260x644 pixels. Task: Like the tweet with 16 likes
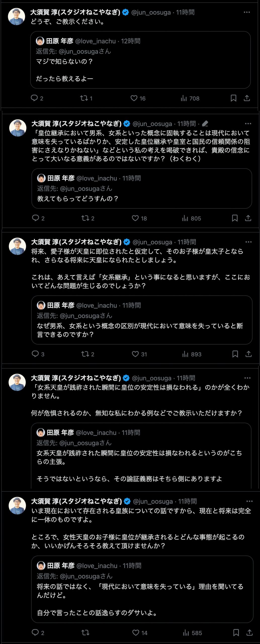[x=134, y=98]
